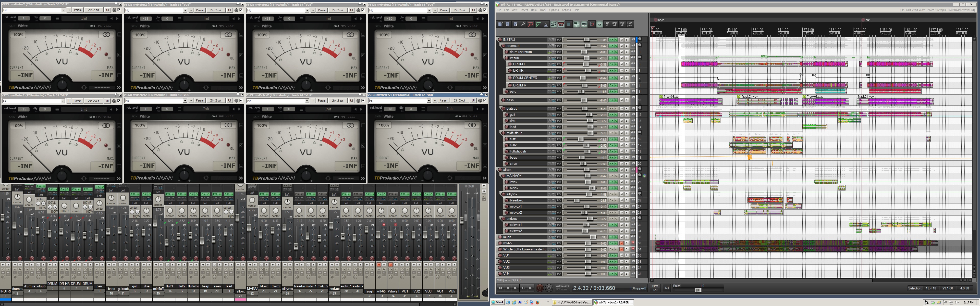This screenshot has height=306, width=980.
Task: Click the Record transport button
Action: (540, 288)
